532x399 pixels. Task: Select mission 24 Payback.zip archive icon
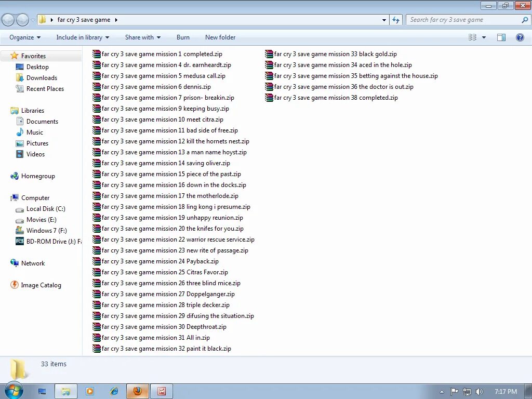[96, 261]
